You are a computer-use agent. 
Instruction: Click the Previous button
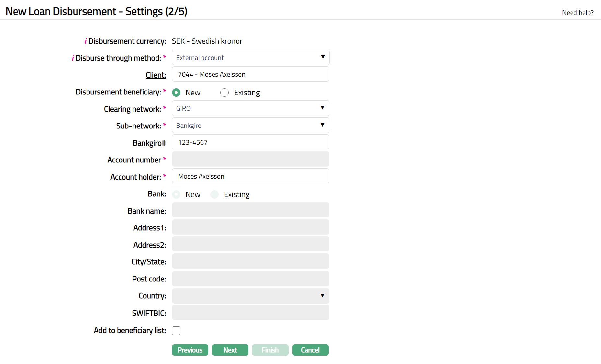[190, 350]
